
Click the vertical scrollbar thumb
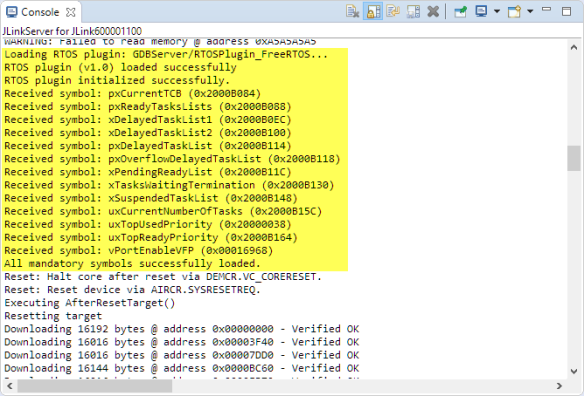[574, 158]
